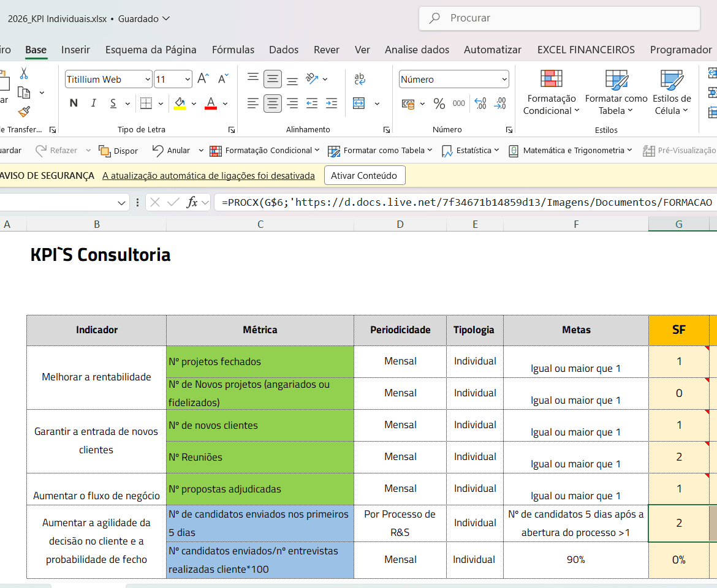Screen dimensions: 717x588
Task: Open Tipo de Letra dialog launcher
Action: pos(232,130)
